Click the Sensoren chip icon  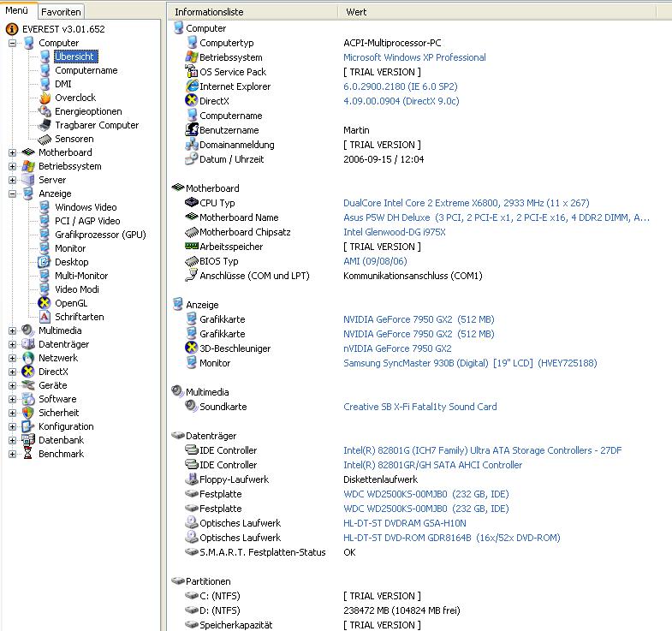[x=45, y=139]
